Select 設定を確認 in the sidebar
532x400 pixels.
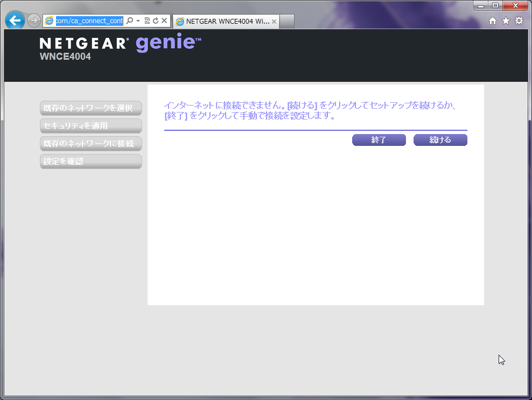[90, 162]
